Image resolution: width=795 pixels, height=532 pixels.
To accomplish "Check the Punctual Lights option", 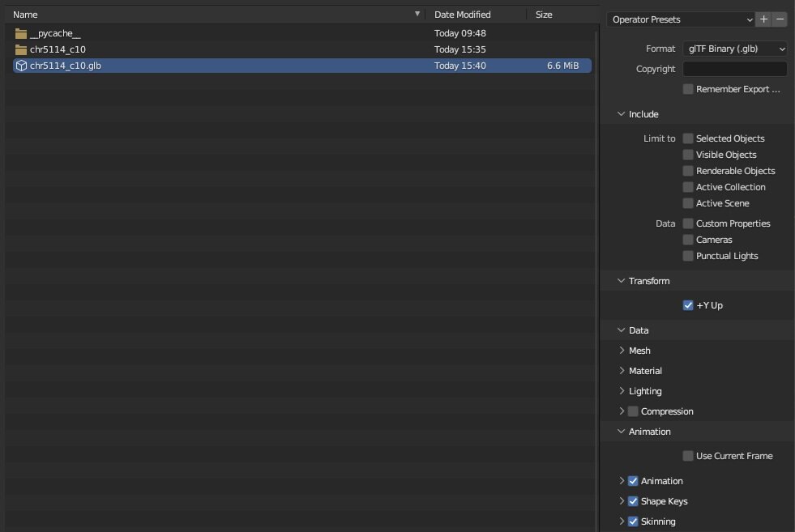I will click(x=688, y=256).
